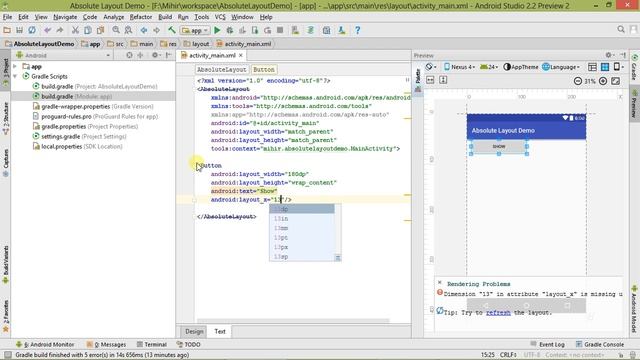Open the VCS menu

[220, 17]
